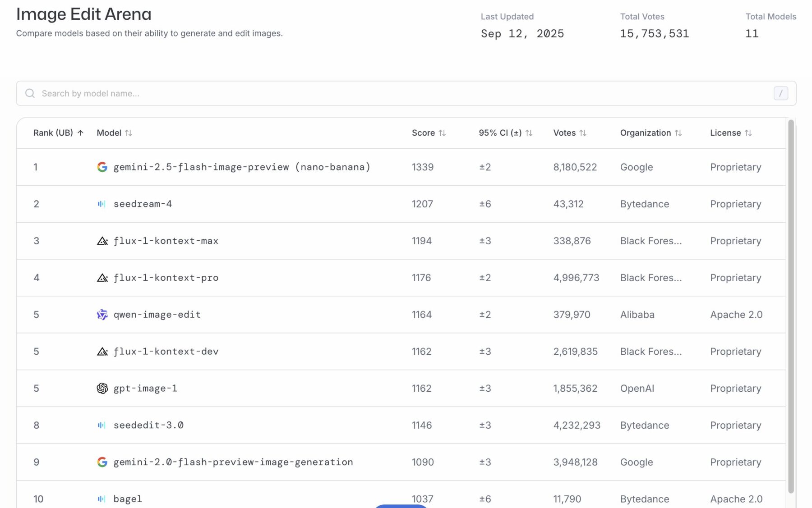
Task: Click the triangle logo beside flux-1-kontext-pro
Action: pos(102,278)
